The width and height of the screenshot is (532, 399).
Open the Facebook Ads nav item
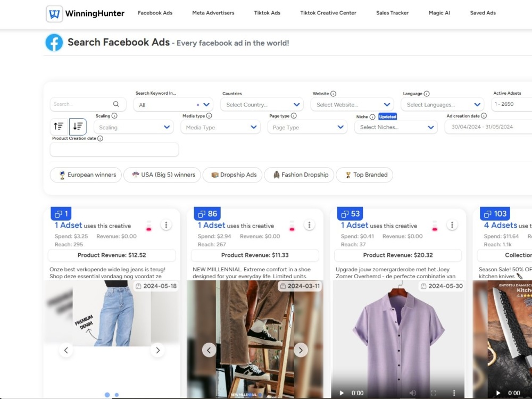tap(155, 13)
